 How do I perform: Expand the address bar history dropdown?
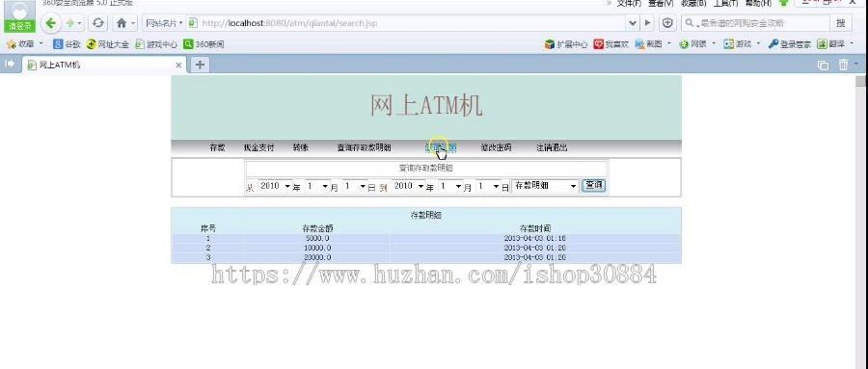click(633, 23)
